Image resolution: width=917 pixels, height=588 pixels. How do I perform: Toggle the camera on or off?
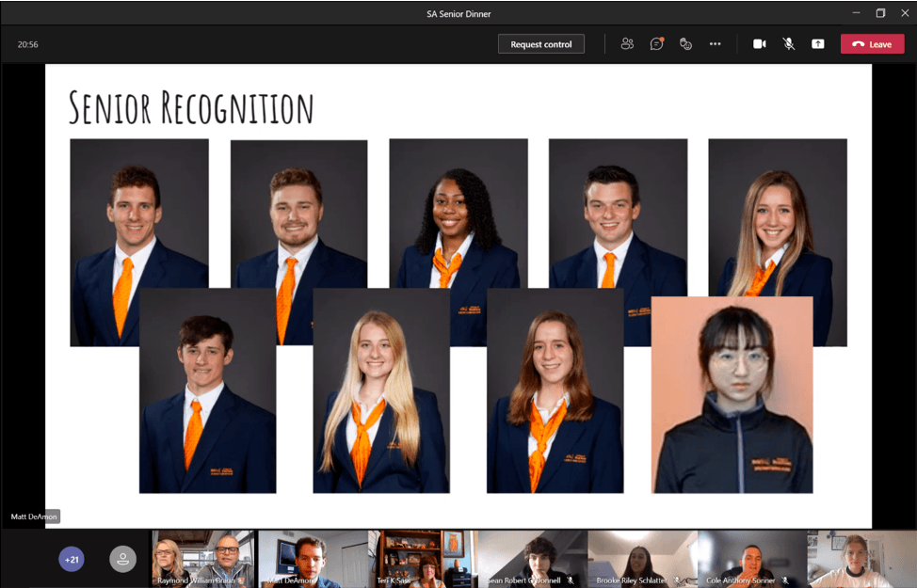pos(759,44)
